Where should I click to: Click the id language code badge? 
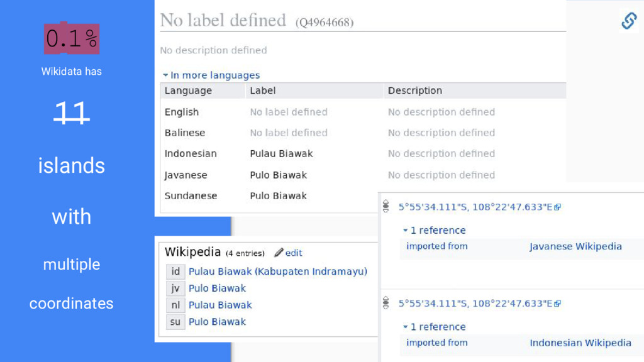175,271
